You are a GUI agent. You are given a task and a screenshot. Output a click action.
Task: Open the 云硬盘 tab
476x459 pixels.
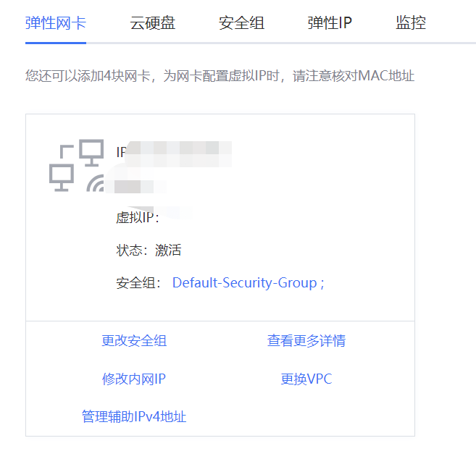pos(153,23)
